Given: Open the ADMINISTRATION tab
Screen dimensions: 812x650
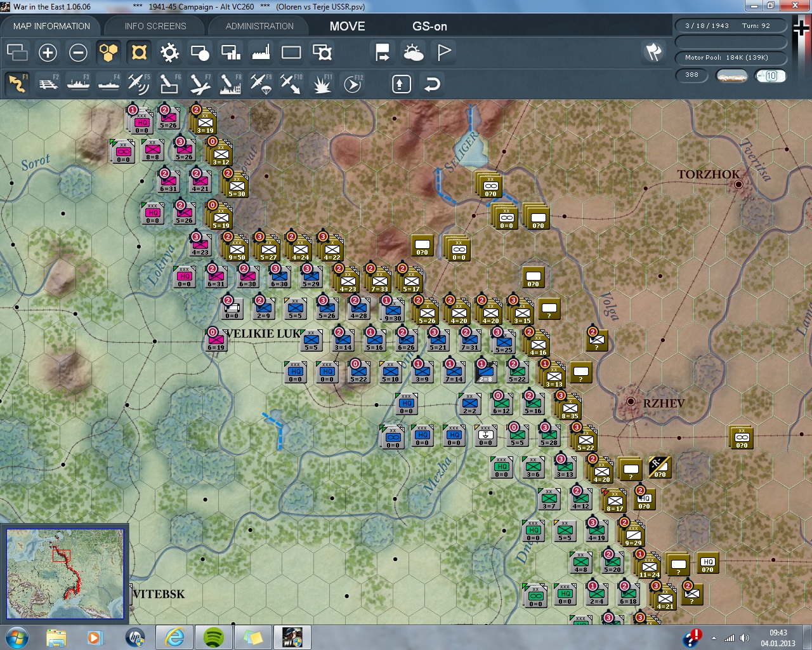Looking at the screenshot, I should click(259, 26).
